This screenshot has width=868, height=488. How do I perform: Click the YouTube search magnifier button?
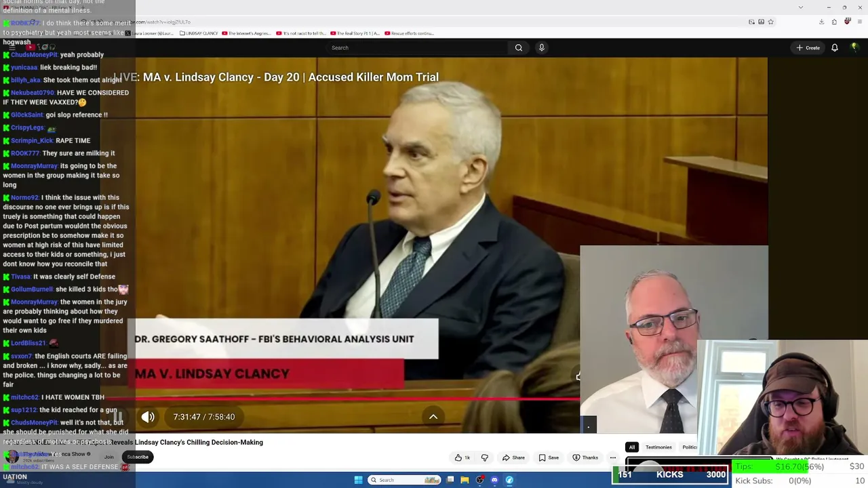point(519,47)
